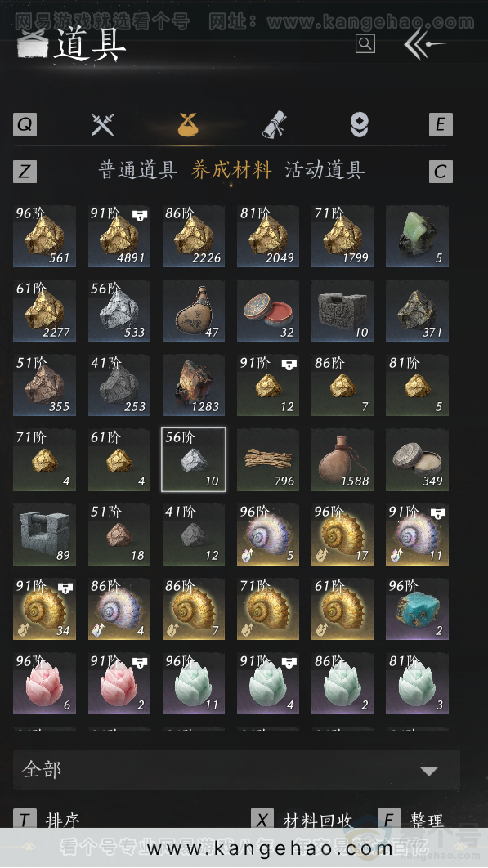Expand the 全部 filter dropdown
The width and height of the screenshot is (488, 868).
(x=236, y=770)
